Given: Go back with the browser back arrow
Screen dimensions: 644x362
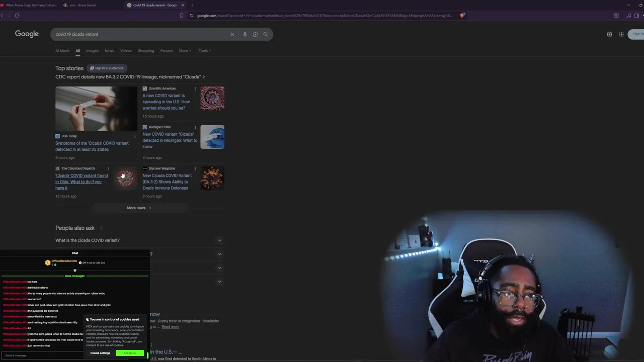Looking at the screenshot, I should [2, 16].
